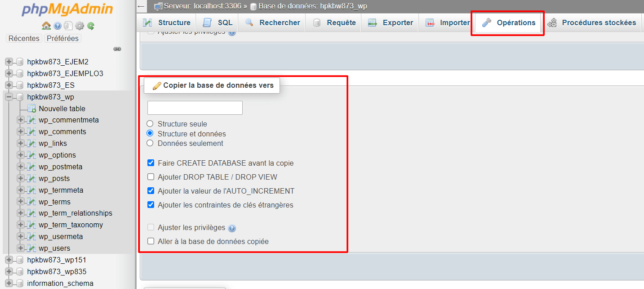Click the Requête tab icon
The width and height of the screenshot is (644, 289).
(317, 23)
